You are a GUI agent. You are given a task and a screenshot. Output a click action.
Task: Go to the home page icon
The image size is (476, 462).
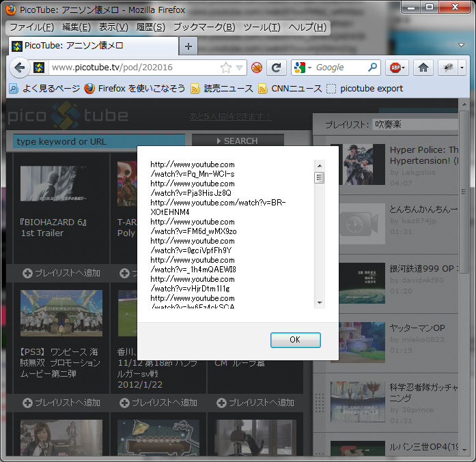(423, 68)
